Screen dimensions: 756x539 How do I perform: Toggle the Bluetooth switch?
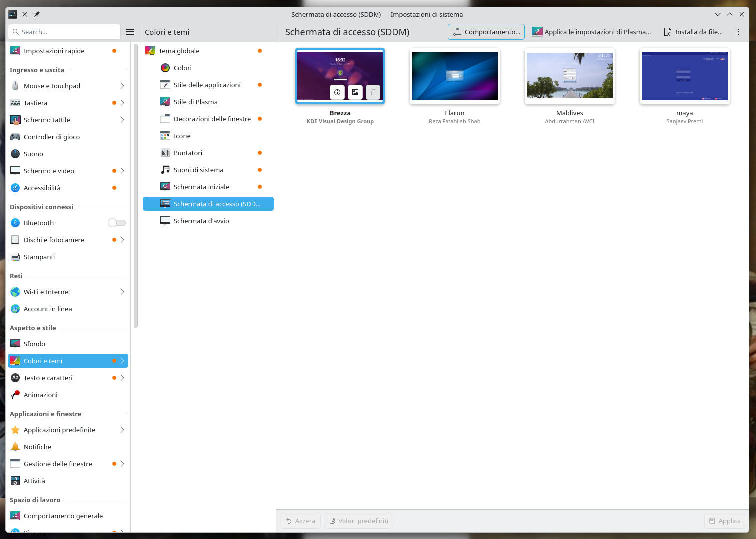click(x=117, y=223)
